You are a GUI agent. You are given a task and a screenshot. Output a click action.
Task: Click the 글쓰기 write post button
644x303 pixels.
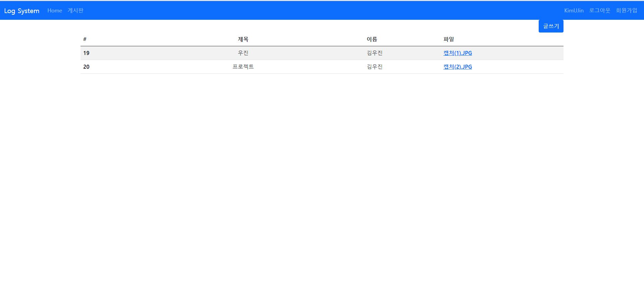tap(551, 26)
